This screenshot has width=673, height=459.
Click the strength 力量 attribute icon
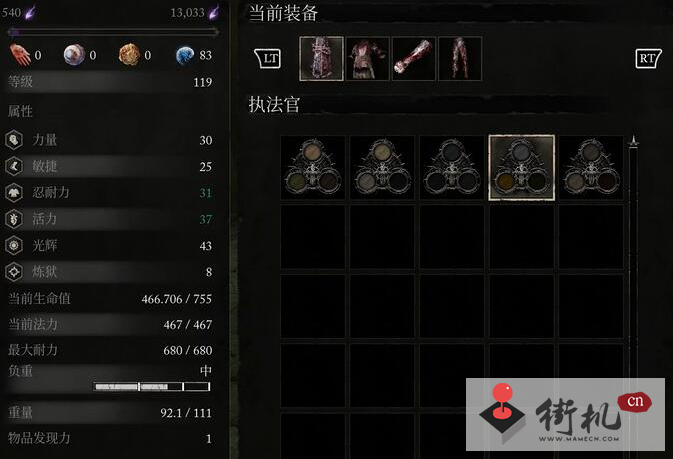pos(14,140)
